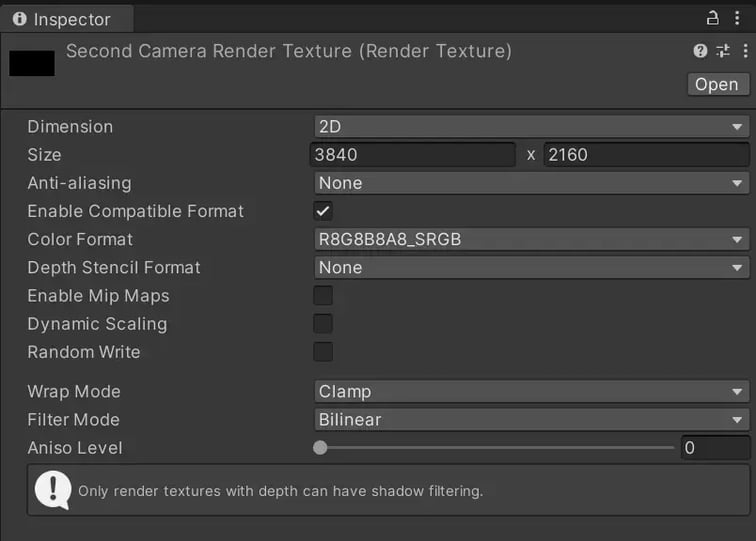756x541 pixels.
Task: Click the Open button
Action: tap(718, 84)
